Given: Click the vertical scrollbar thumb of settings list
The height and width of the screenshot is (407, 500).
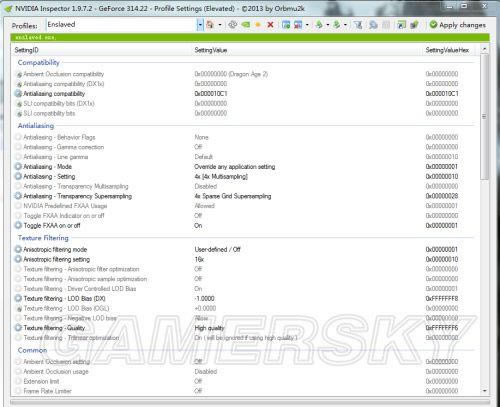Looking at the screenshot, I should [484, 117].
